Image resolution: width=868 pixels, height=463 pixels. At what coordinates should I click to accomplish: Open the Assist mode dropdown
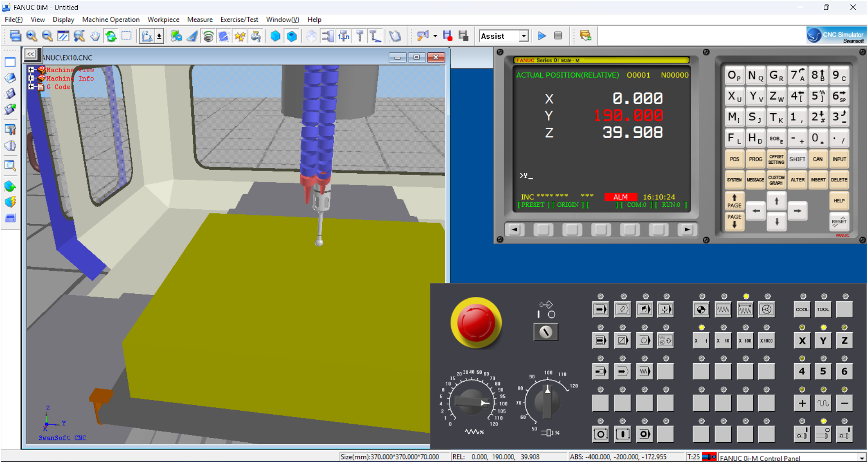pyautogui.click(x=524, y=36)
